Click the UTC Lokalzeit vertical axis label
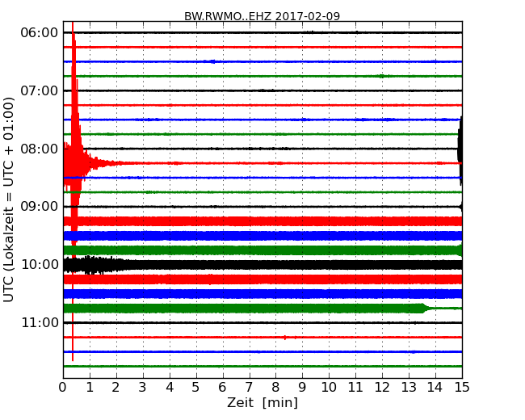Screen dimensions: 525x420 9,199
